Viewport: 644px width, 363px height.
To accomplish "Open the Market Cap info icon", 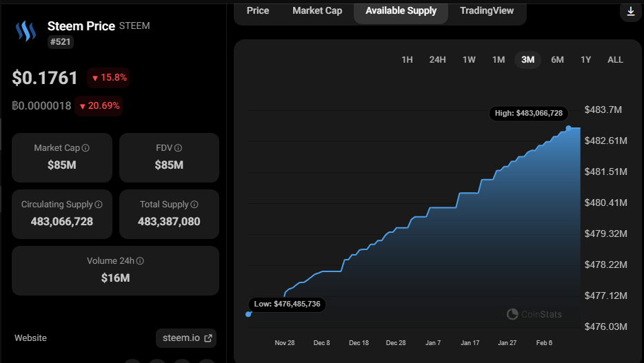I will (x=85, y=148).
